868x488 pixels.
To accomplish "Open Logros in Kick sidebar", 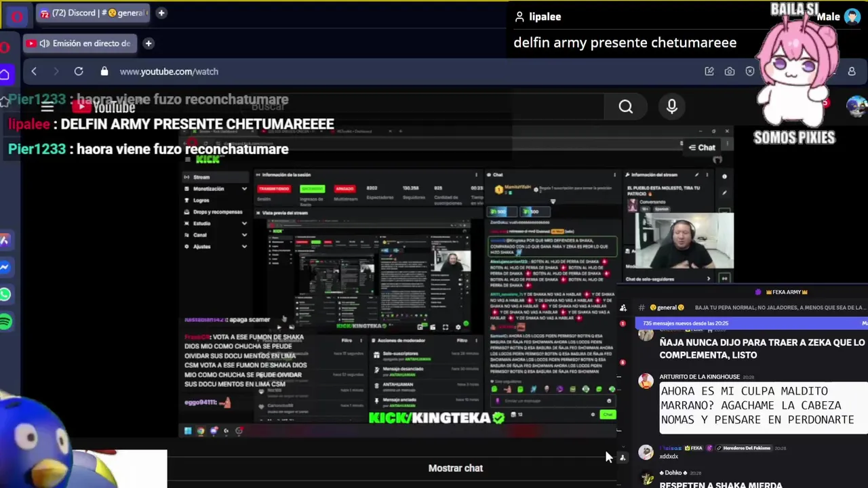I will tap(201, 200).
